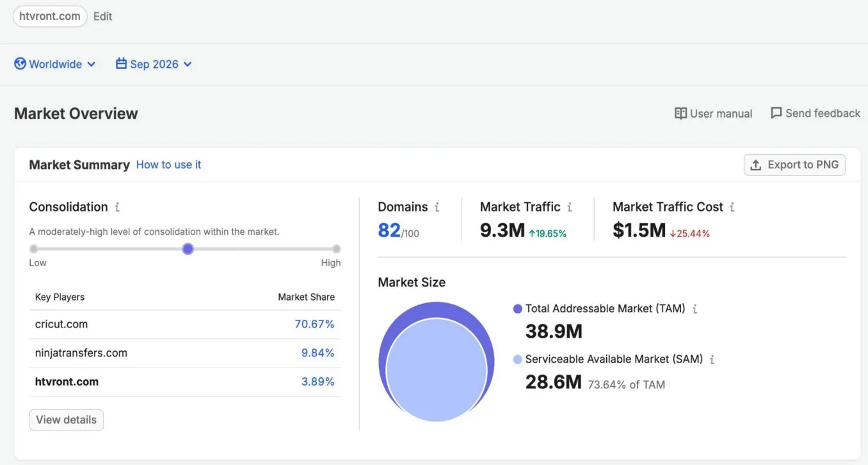
Task: Select the bold htvront.com key player row
Action: pyautogui.click(x=185, y=382)
